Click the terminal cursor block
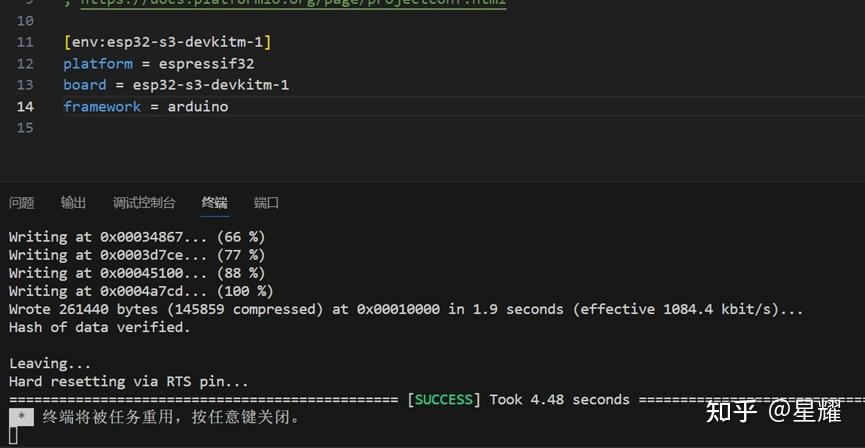The width and height of the screenshot is (865, 448). (13, 435)
